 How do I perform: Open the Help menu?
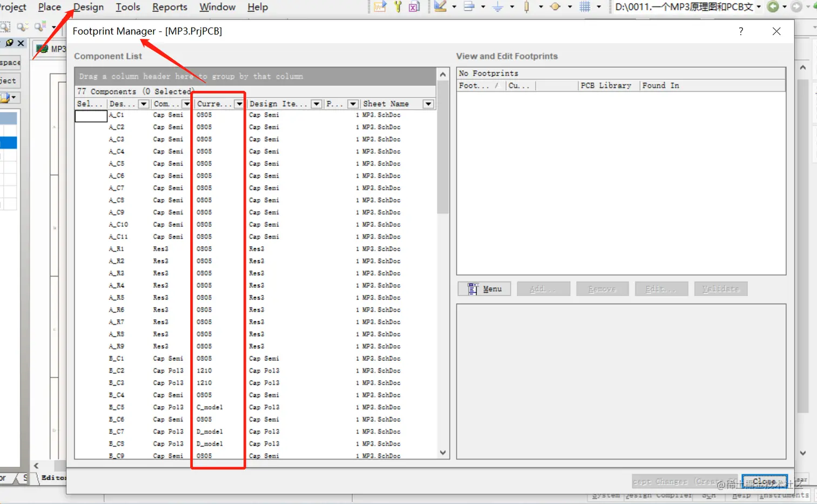point(258,7)
